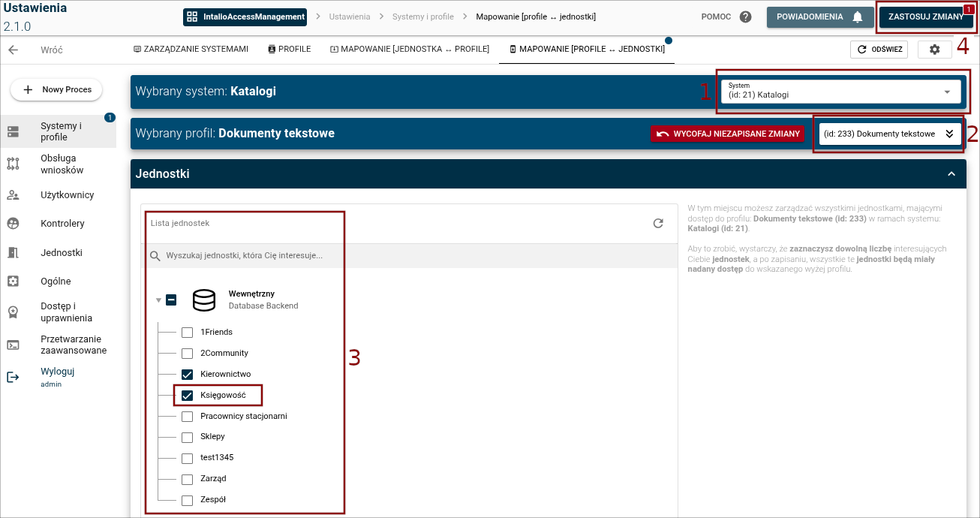
Task: Open Mapowanie [Jednostka ↔ Profile] tab
Action: click(x=410, y=49)
